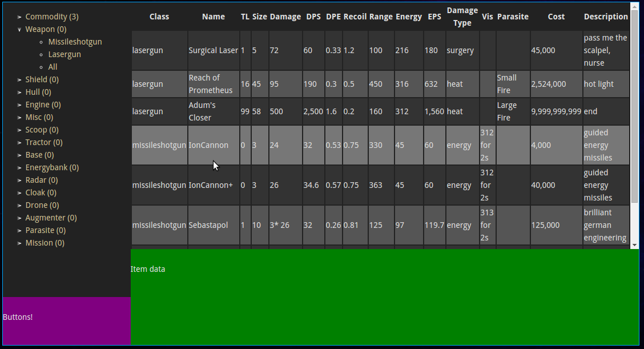Screen dimensions: 644x349
Task: Click the Cost column header
Action: 556,17
